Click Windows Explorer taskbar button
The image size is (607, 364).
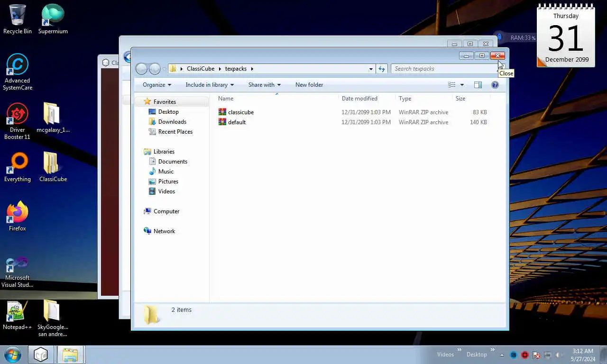point(70,355)
